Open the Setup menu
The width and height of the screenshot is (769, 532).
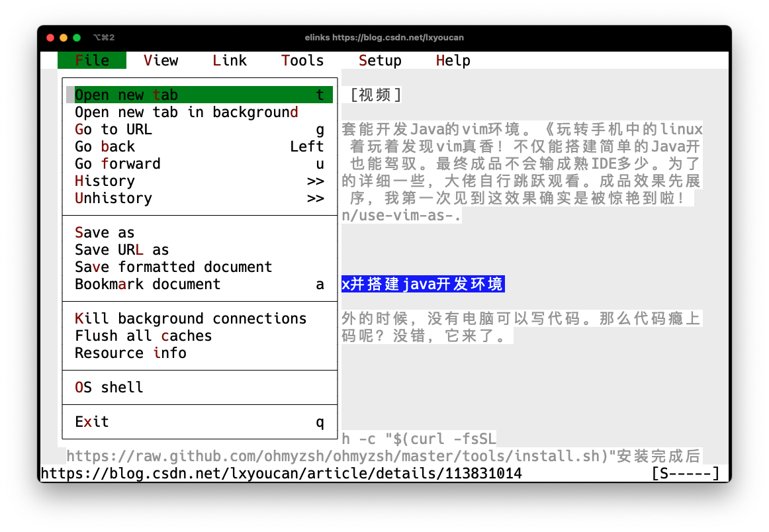[380, 60]
